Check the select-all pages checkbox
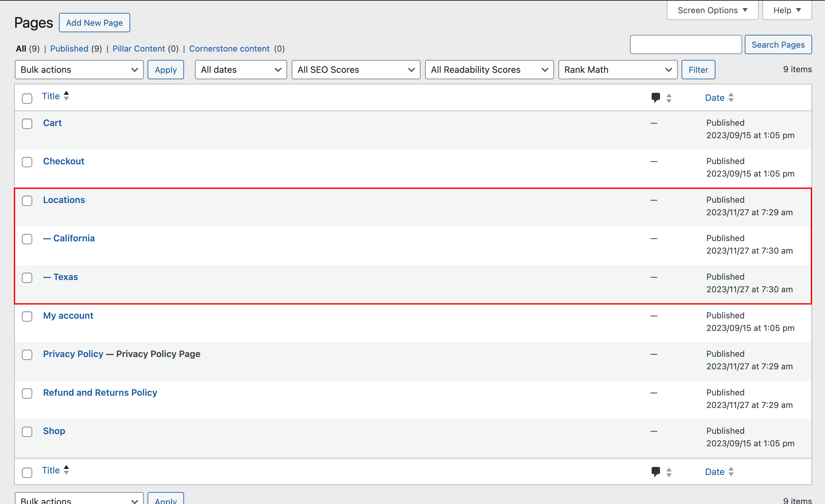825x504 pixels. point(27,99)
